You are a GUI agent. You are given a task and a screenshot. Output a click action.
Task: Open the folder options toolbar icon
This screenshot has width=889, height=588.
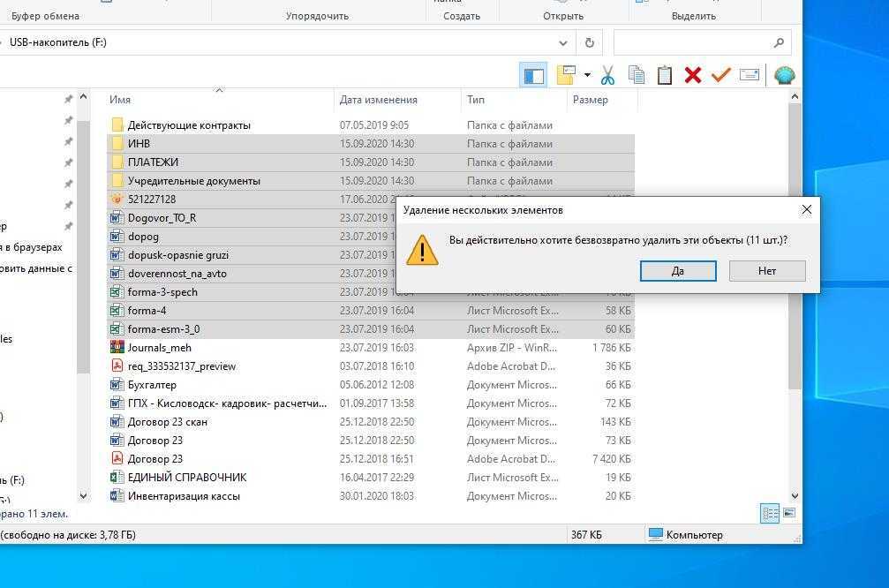coord(567,74)
